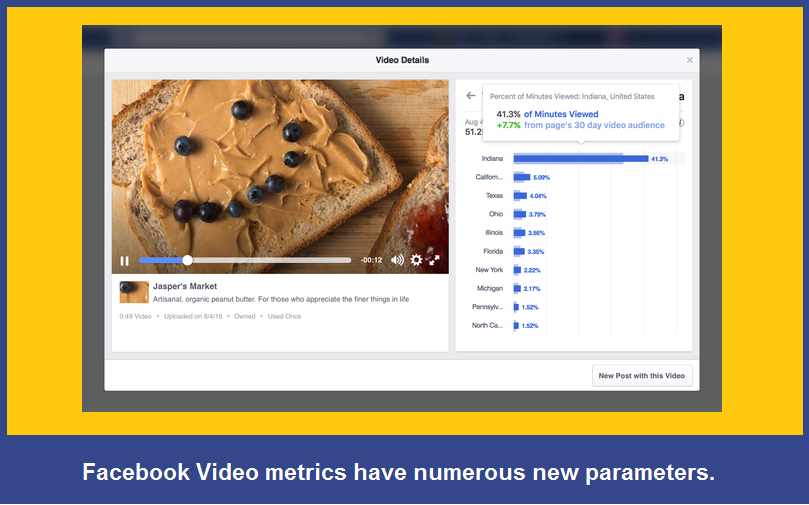
Task: Click the Jasper's Market page thumbnail
Action: pyautogui.click(x=134, y=292)
